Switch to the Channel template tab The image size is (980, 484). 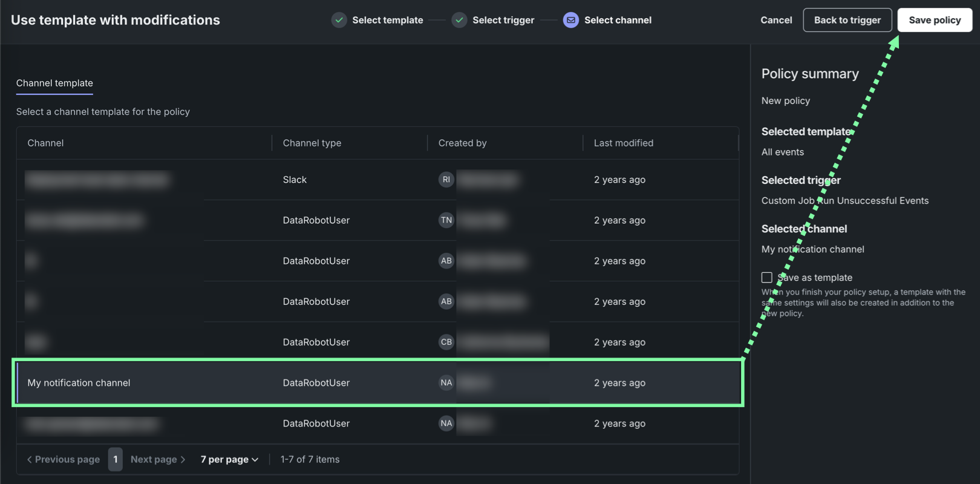coord(54,83)
